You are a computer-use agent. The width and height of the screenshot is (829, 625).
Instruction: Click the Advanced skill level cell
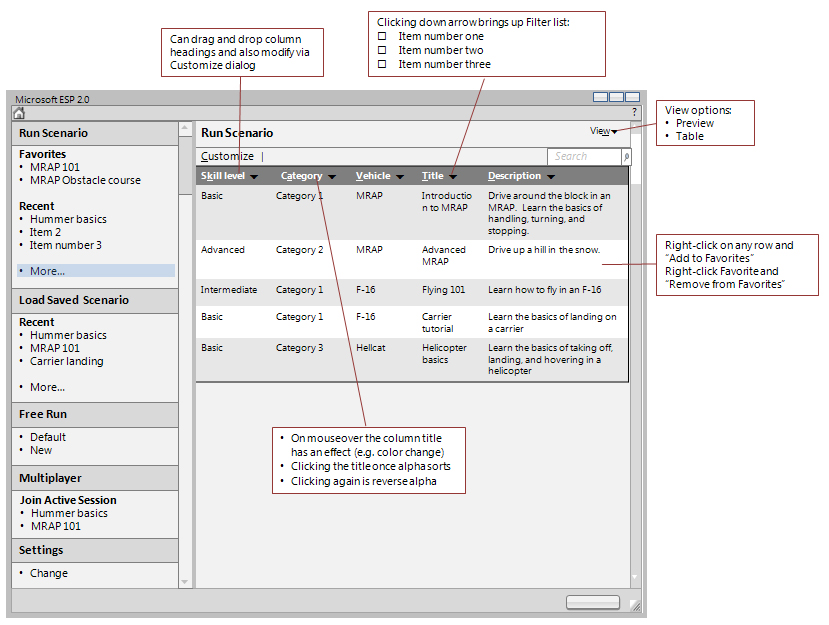(x=223, y=250)
